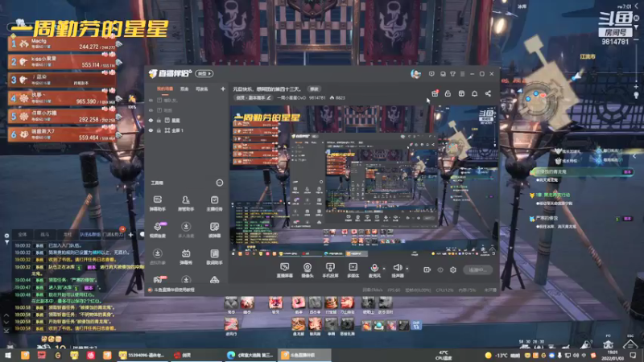Switch to the Edge browser taskbar item
Viewport: 644px width, 362px height.
click(250, 355)
